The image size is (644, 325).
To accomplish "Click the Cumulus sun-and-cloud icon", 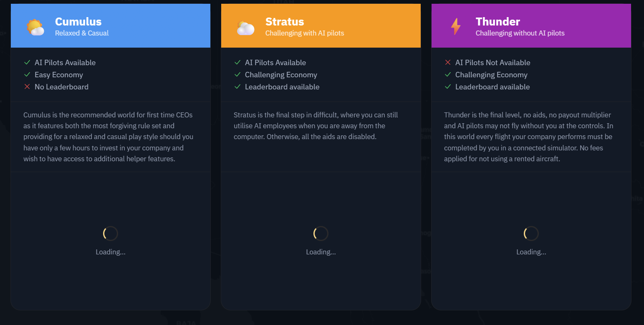I will point(35,27).
